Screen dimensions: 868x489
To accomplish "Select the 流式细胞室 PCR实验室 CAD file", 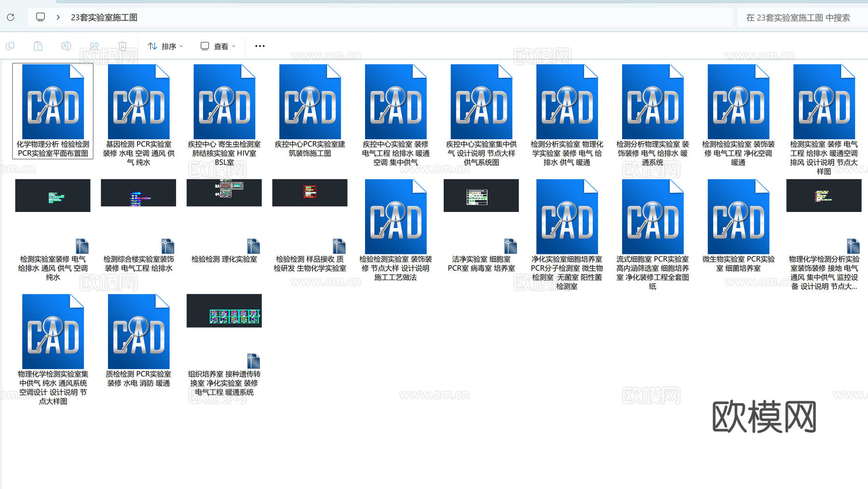I will click(x=652, y=217).
